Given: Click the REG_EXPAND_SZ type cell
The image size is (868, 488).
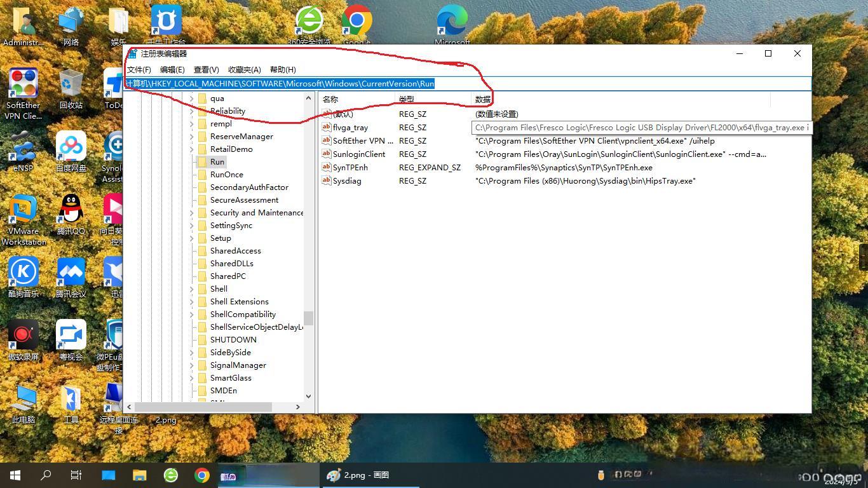Looking at the screenshot, I should pyautogui.click(x=430, y=168).
